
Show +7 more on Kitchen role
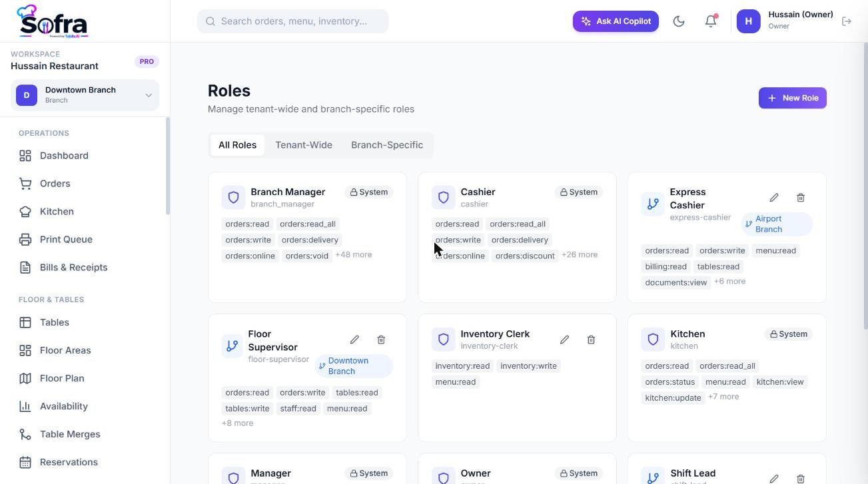(723, 397)
